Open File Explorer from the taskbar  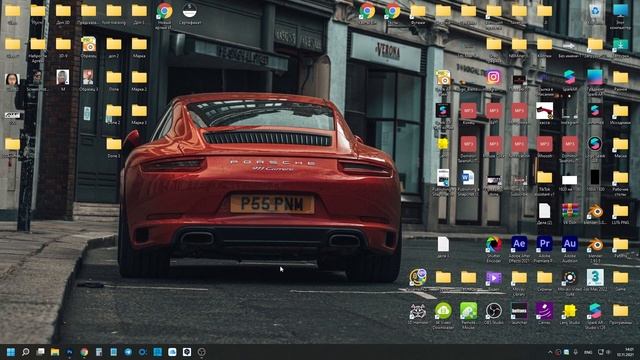coord(55,352)
